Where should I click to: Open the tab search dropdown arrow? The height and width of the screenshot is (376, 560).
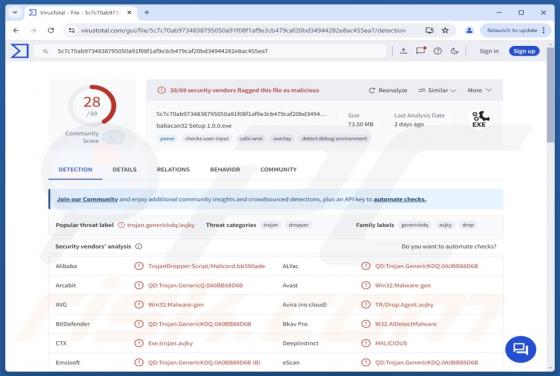(15, 12)
